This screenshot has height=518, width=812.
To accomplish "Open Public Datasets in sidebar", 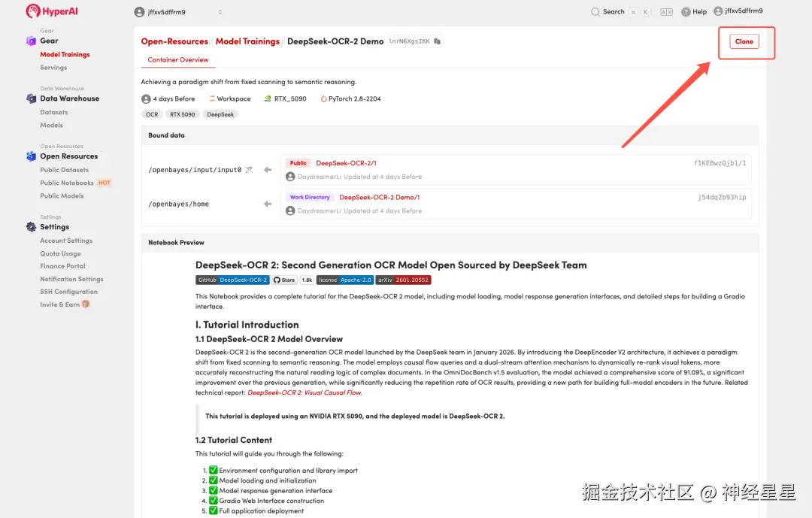I will 64,170.
